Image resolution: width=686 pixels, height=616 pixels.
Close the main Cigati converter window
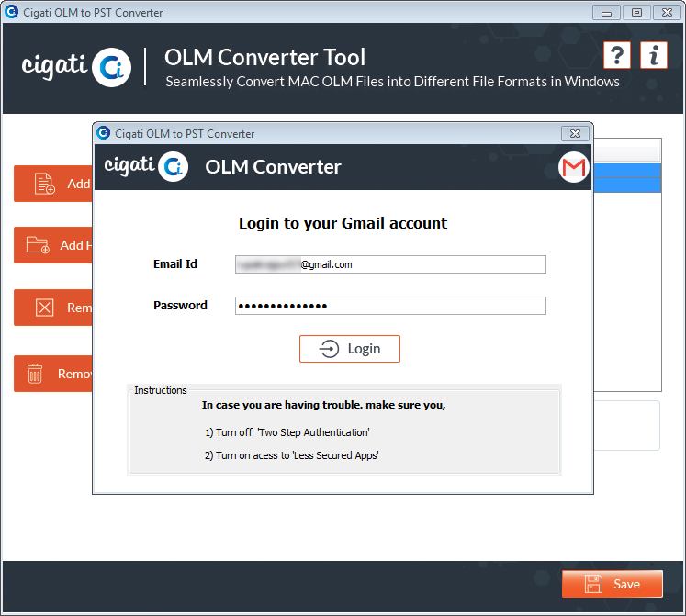667,13
